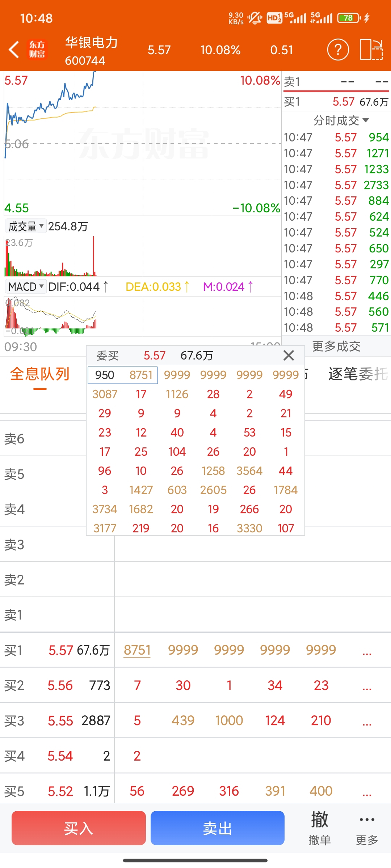Expand the 成交量 indicator dropdown
This screenshot has width=391, height=868.
tap(25, 226)
